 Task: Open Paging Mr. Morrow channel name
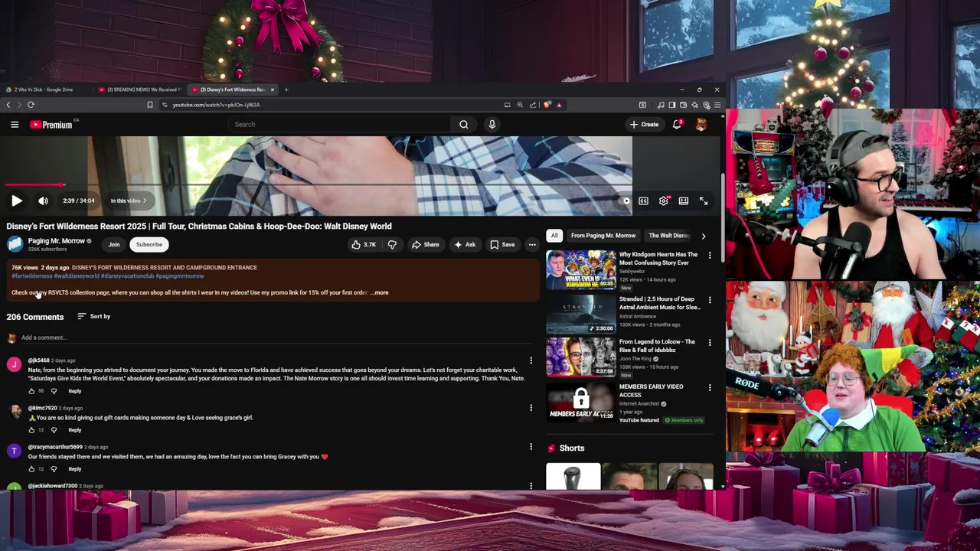coord(57,241)
